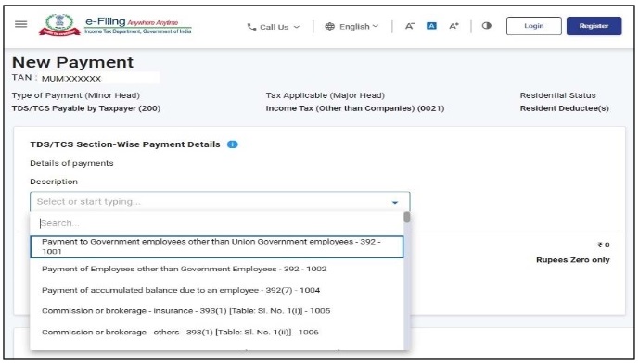Reset to the default font size A

coord(431,26)
